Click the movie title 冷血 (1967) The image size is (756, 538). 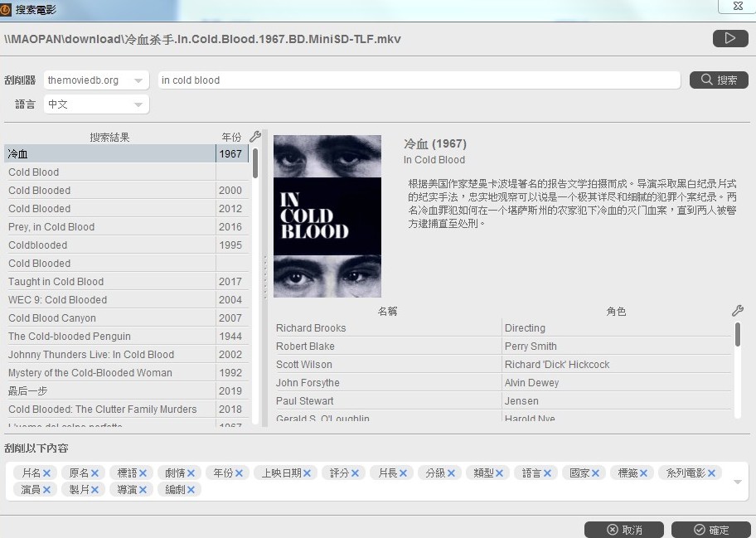click(435, 143)
